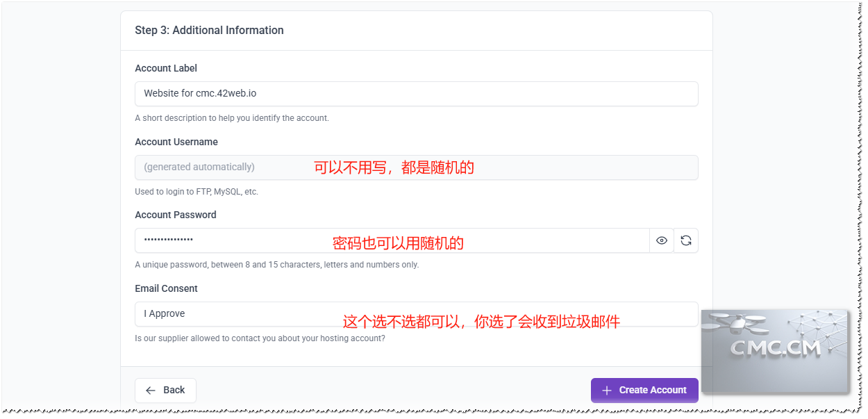Click the Account Label input field

click(x=417, y=94)
